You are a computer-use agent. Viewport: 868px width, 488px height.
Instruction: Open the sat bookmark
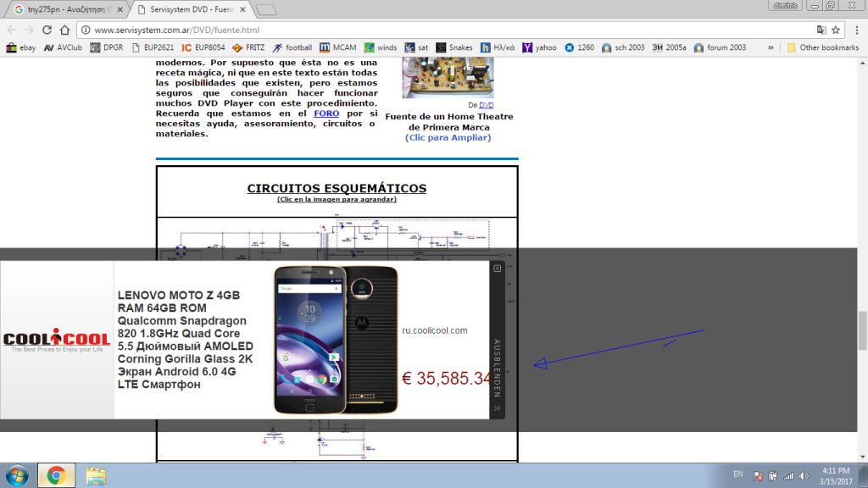[416, 47]
